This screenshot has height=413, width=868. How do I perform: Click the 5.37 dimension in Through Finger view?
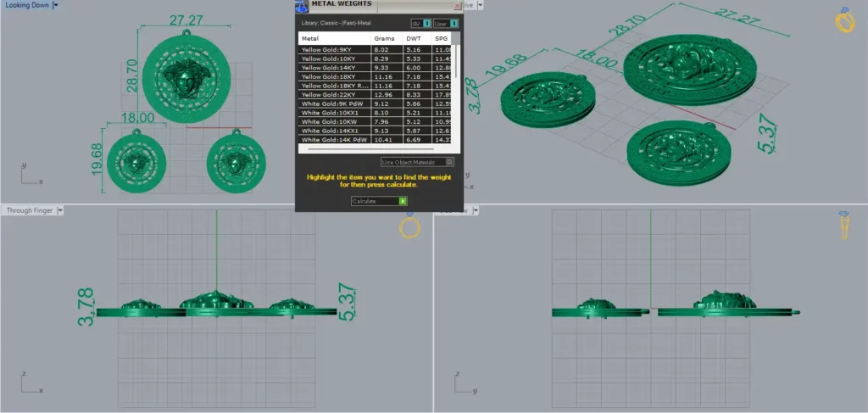pyautogui.click(x=347, y=302)
